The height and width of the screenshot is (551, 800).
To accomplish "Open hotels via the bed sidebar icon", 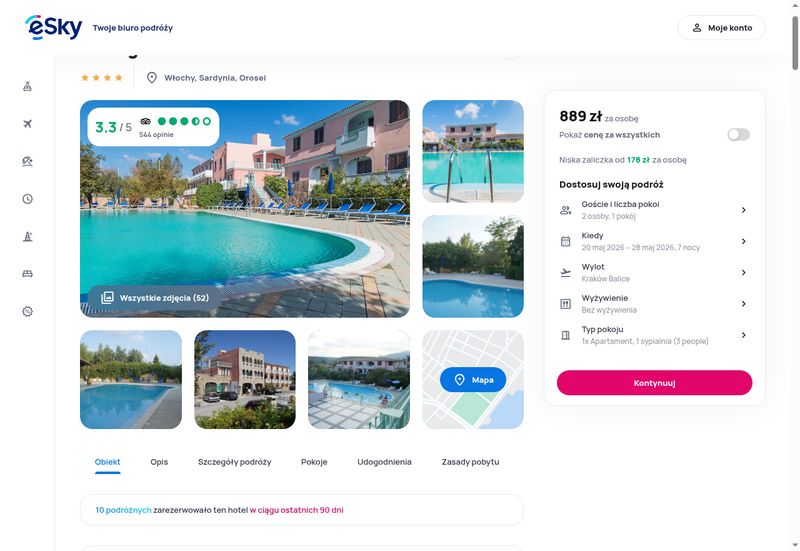I will pos(28,274).
